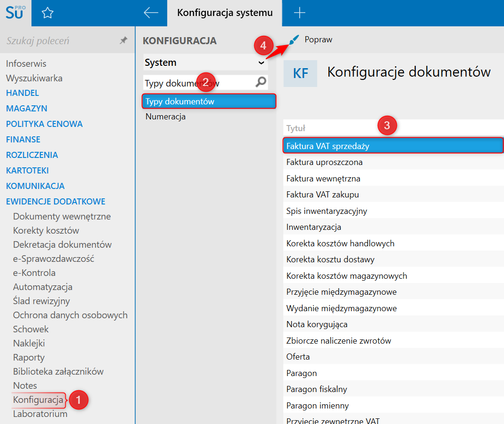The height and width of the screenshot is (424, 504).
Task: Open Korekty kosztów
Action: [x=46, y=231]
